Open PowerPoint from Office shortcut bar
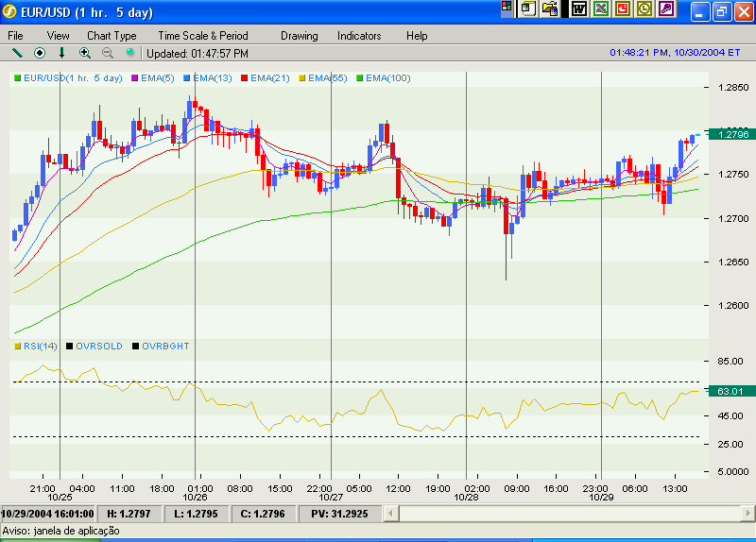The height and width of the screenshot is (542, 756). [x=623, y=9]
